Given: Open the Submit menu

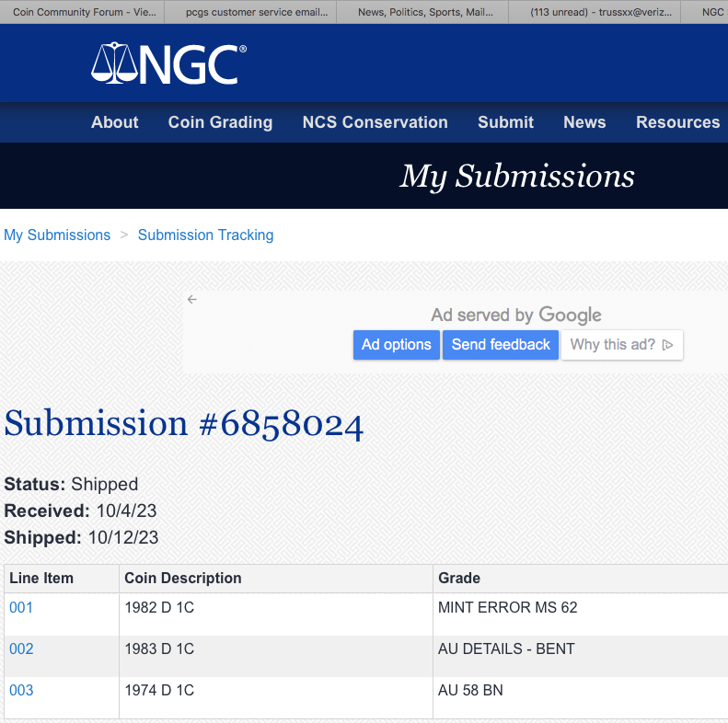Looking at the screenshot, I should (505, 122).
